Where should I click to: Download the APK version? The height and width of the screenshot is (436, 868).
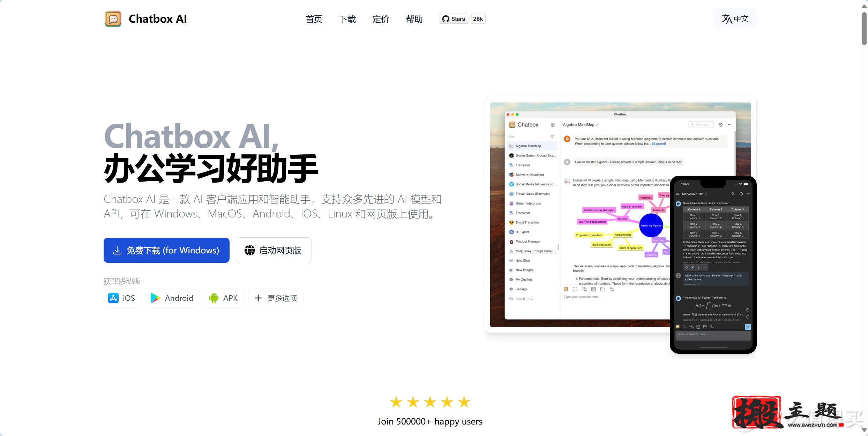tap(224, 298)
